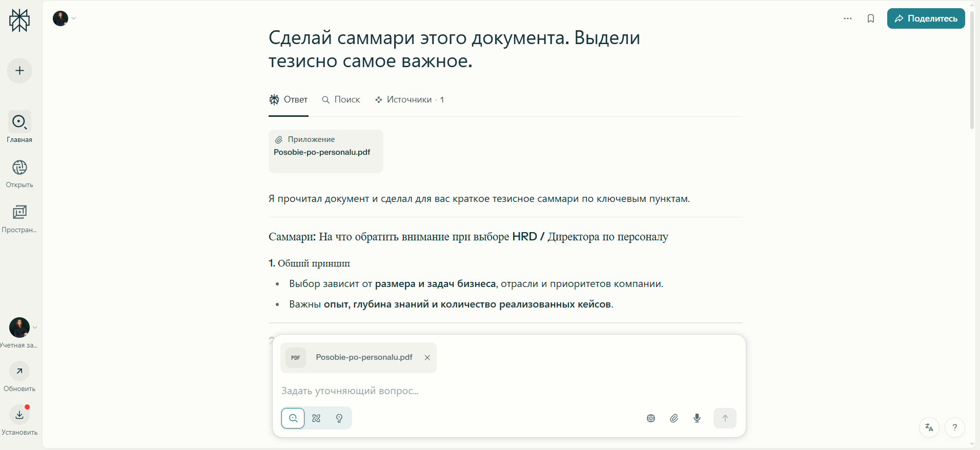
Task: Open the language translate icon
Action: [x=929, y=427]
